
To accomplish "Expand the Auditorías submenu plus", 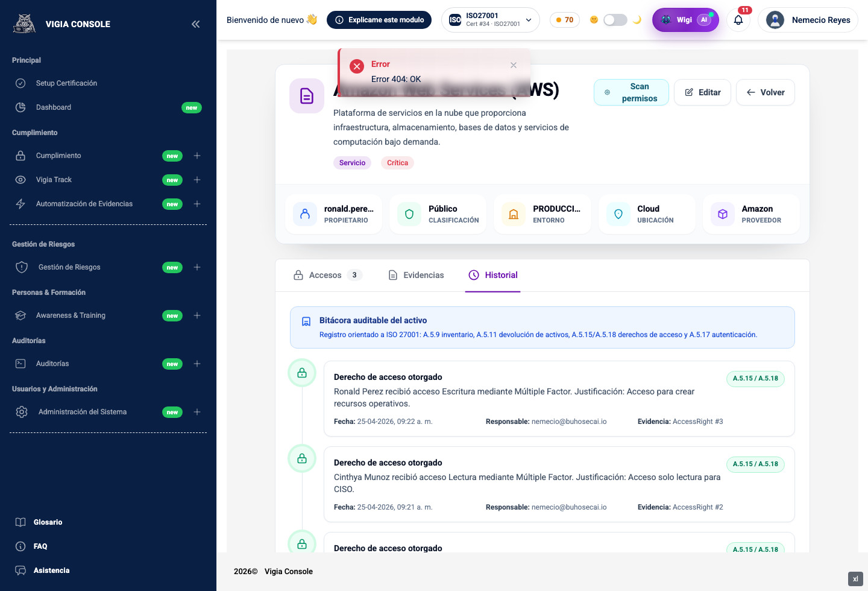I will tap(197, 364).
